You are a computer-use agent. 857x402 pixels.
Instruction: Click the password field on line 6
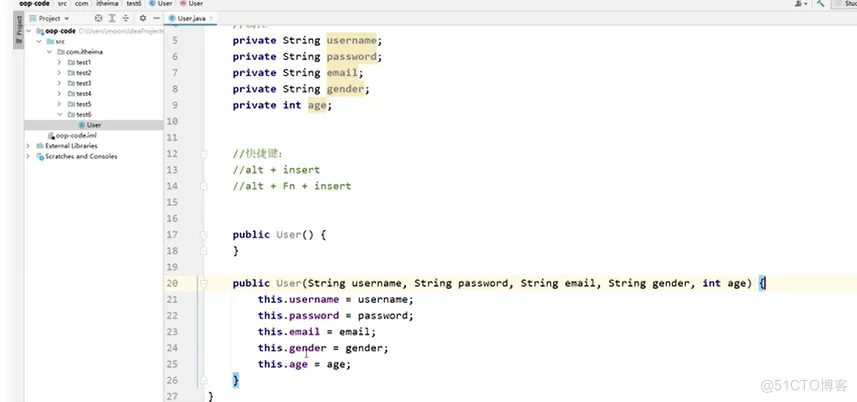click(351, 56)
